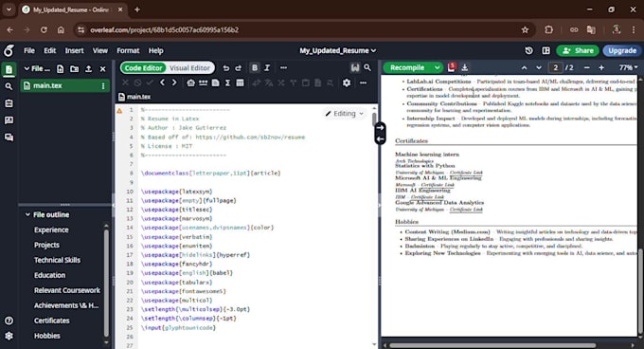Click the Share button
644x349 pixels.
click(578, 50)
